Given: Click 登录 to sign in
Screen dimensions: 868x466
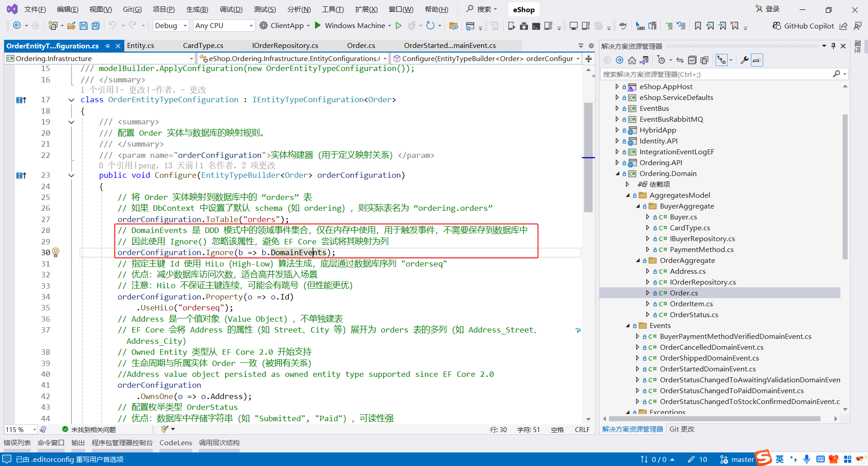Looking at the screenshot, I should pos(768,9).
